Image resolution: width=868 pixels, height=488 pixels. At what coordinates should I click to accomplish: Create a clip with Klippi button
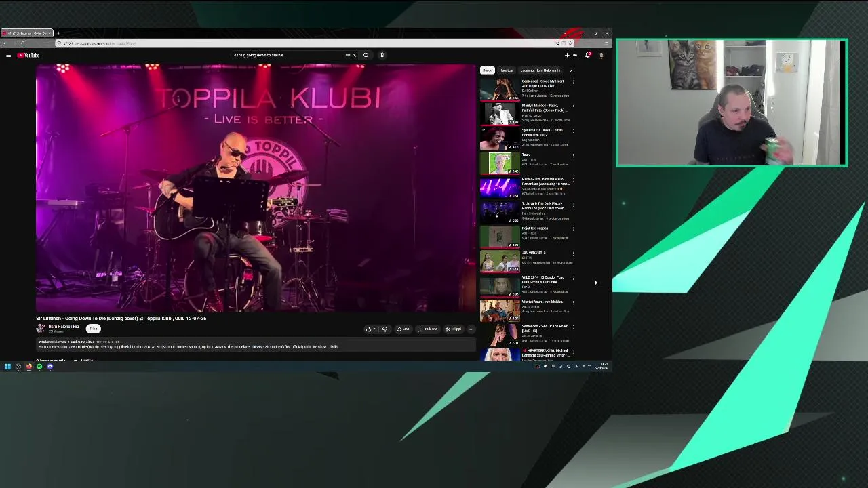(453, 329)
